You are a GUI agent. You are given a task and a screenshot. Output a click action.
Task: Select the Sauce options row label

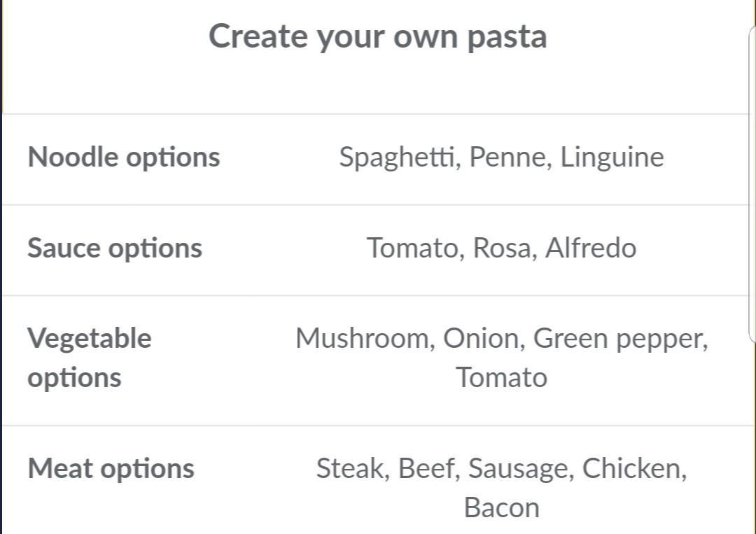pyautogui.click(x=115, y=248)
